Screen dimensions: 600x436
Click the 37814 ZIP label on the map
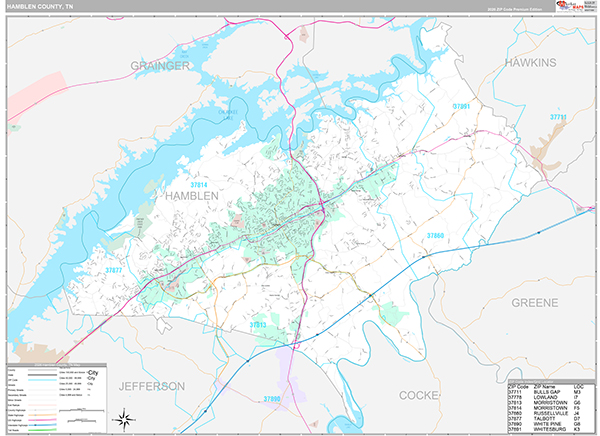(x=199, y=185)
